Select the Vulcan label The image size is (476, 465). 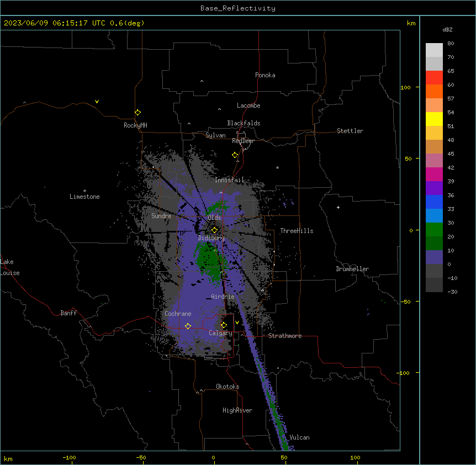click(300, 437)
